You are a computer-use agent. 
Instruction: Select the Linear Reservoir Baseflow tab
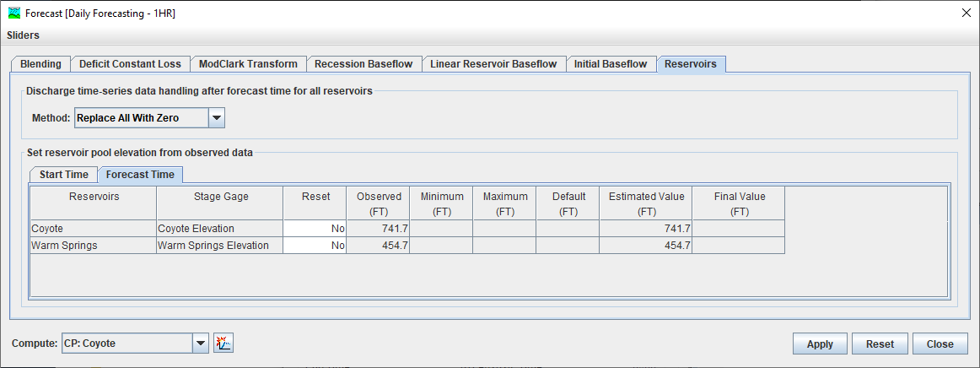coord(493,64)
